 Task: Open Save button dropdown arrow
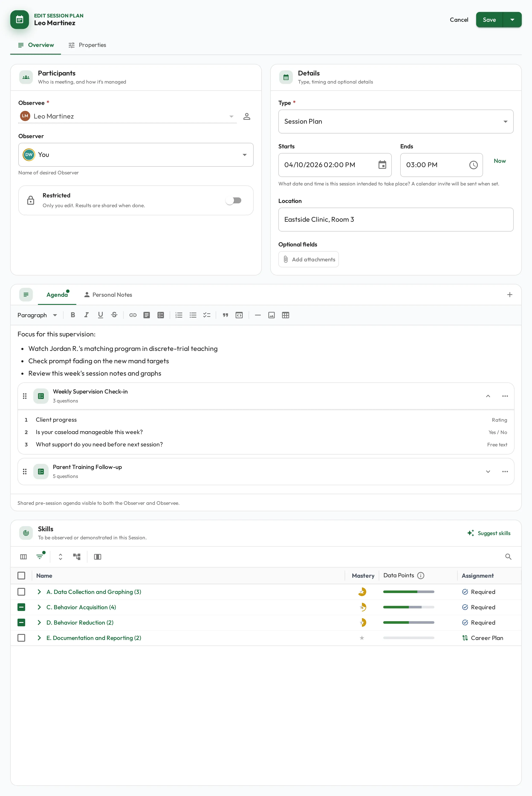click(x=512, y=20)
